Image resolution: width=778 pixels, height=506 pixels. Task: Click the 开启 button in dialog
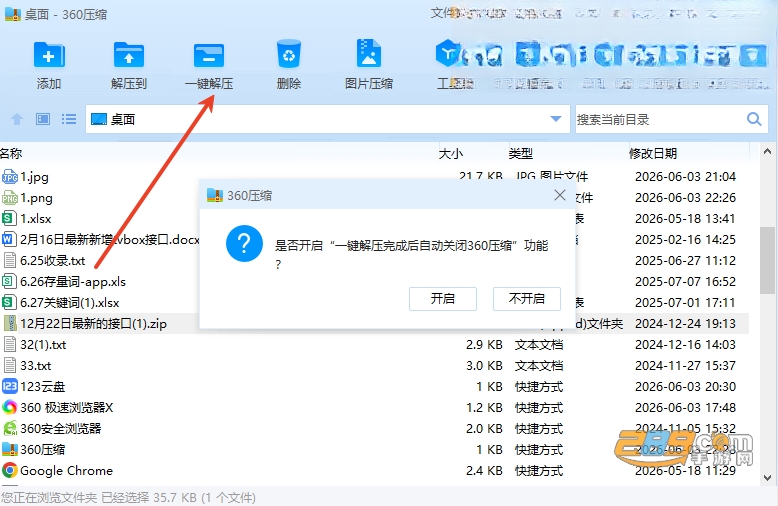point(443,299)
